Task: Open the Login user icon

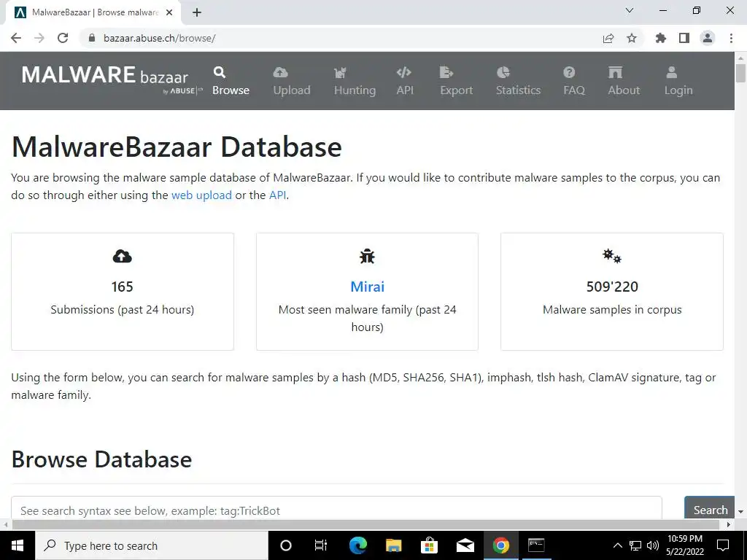Action: pyautogui.click(x=672, y=72)
